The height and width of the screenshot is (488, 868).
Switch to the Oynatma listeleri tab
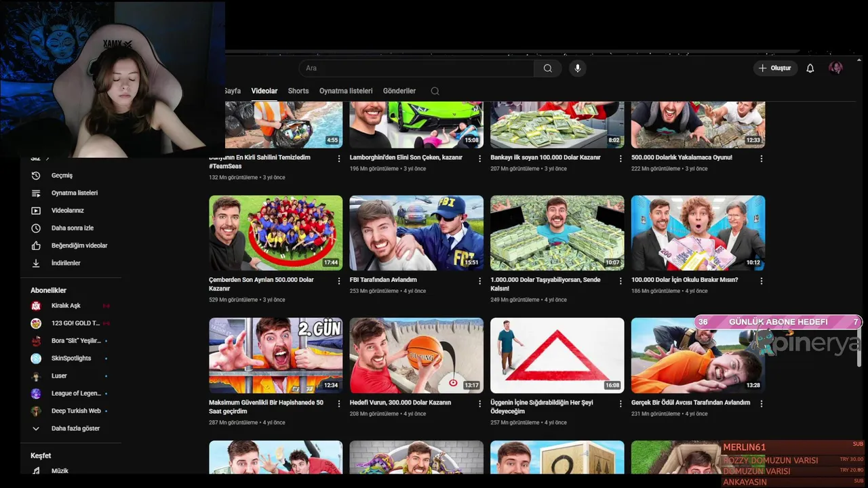pyautogui.click(x=346, y=91)
